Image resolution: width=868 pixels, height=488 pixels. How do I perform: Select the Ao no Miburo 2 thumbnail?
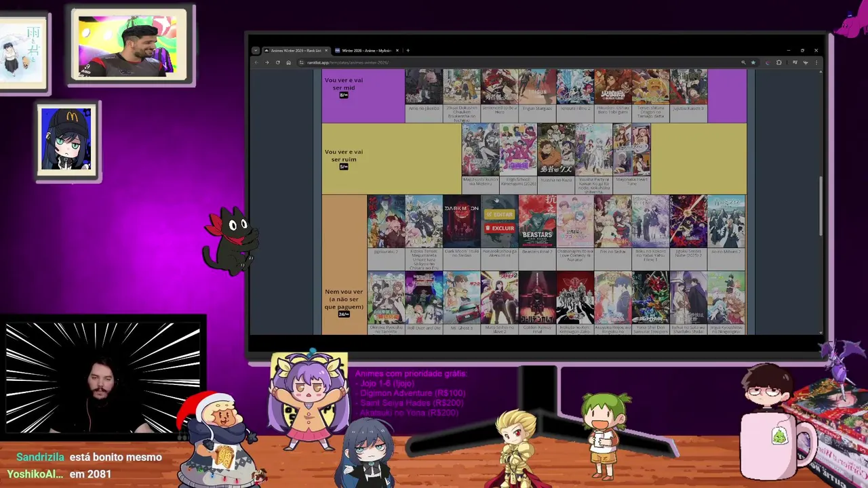pyautogui.click(x=726, y=221)
